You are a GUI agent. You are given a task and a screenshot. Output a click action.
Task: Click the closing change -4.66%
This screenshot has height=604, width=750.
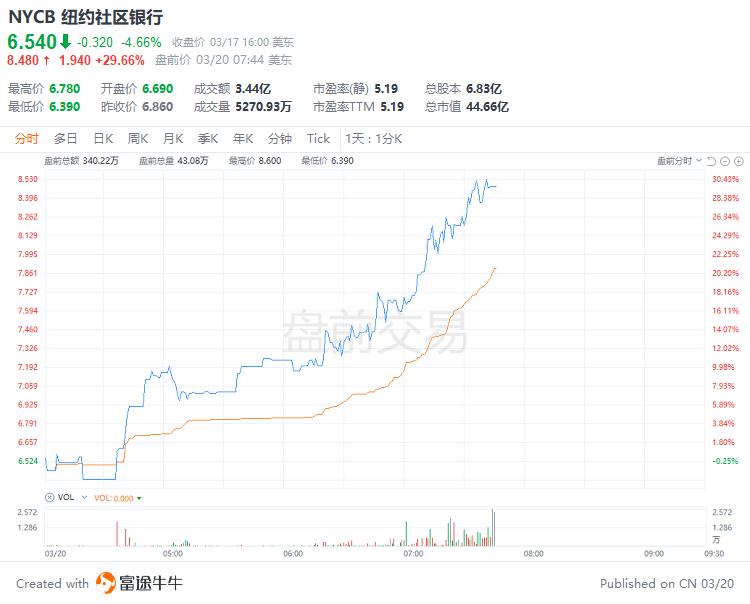(x=141, y=43)
